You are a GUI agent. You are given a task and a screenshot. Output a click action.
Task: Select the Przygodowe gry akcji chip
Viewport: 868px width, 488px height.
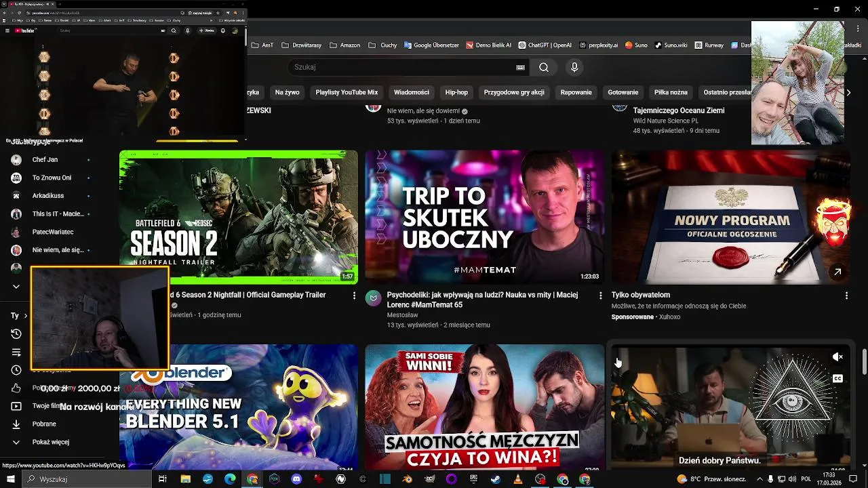tap(514, 92)
